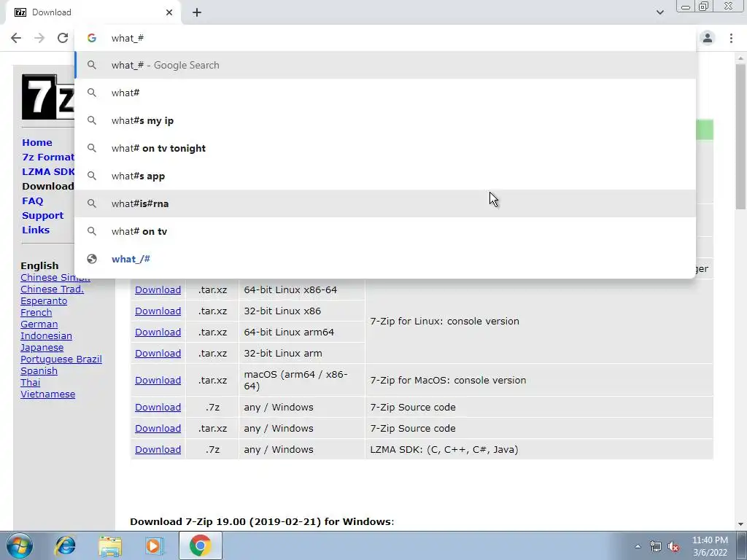Switch language to Chinese Trad.

tap(52, 289)
